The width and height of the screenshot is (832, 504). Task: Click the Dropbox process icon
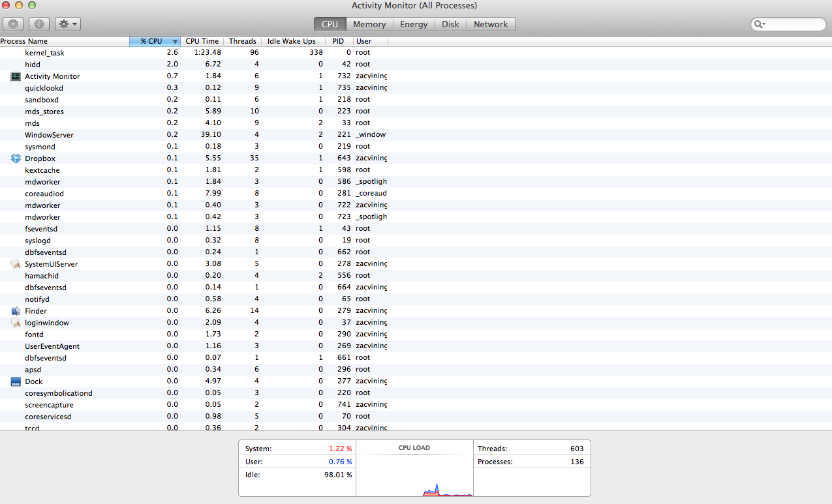click(x=16, y=158)
